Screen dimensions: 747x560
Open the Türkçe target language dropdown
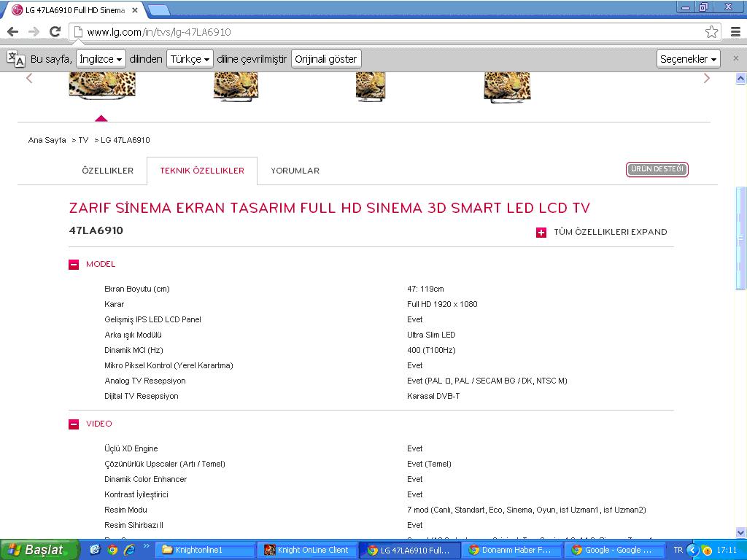point(189,58)
